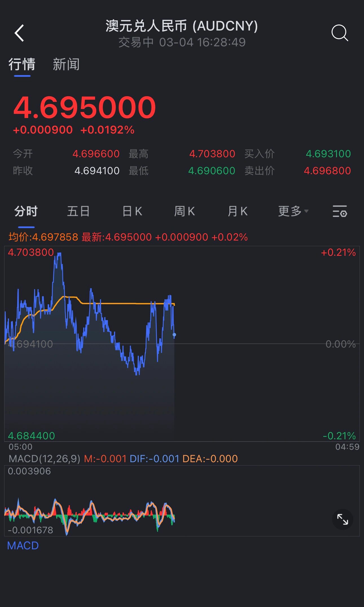Image resolution: width=364 pixels, height=607 pixels.
Task: Switch to 月K monthly chart
Action: coord(238,211)
